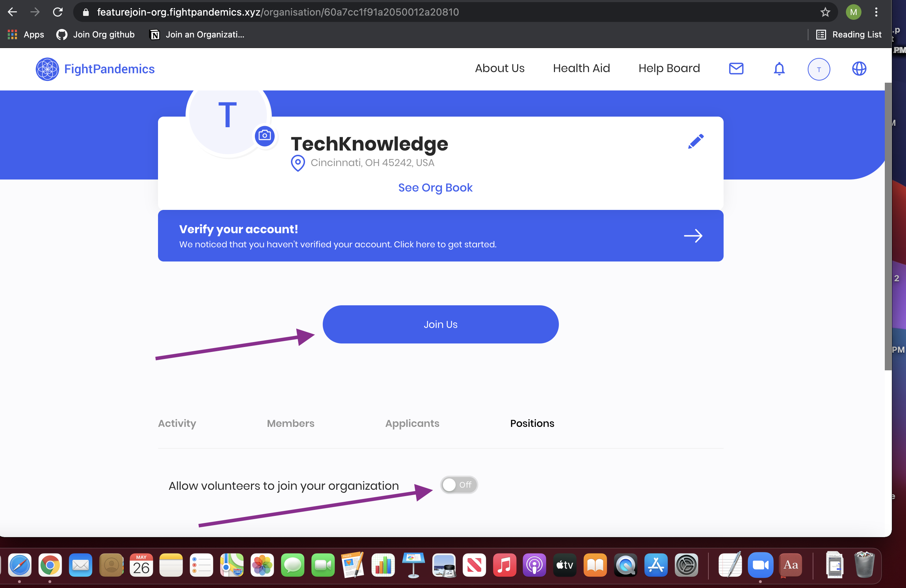
Task: Open the Chrome profile M avatar
Action: tap(853, 12)
